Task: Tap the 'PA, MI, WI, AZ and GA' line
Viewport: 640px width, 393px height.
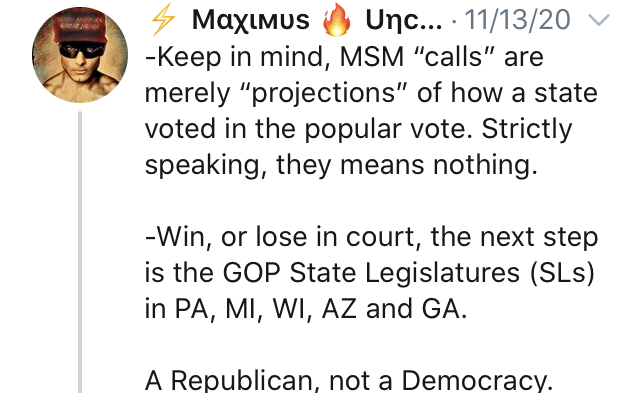Action: point(321,309)
